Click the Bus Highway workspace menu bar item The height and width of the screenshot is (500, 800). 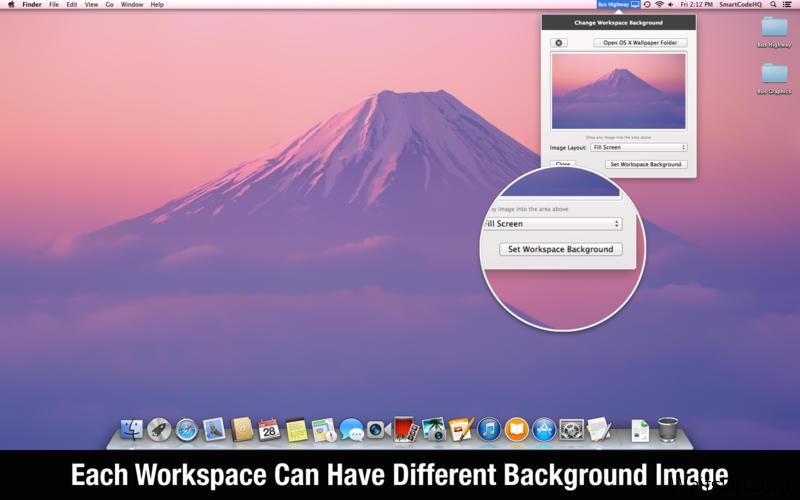click(618, 4)
